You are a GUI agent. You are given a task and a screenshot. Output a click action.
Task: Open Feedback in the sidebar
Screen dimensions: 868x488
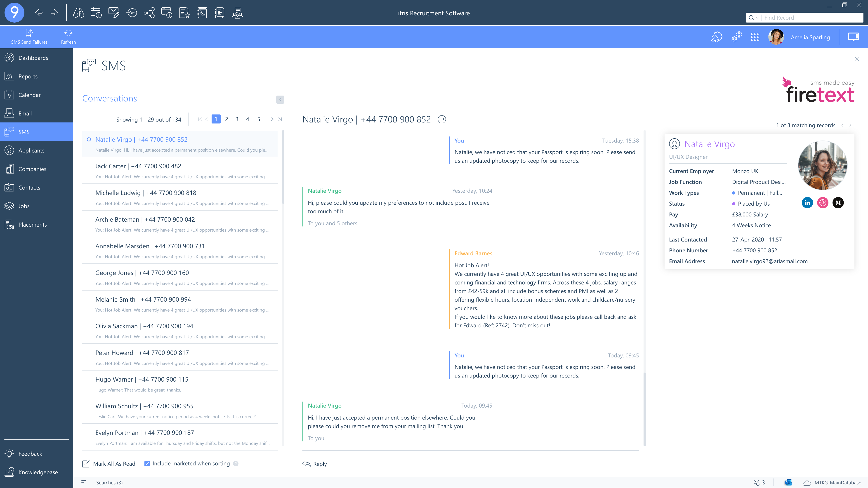(36, 454)
